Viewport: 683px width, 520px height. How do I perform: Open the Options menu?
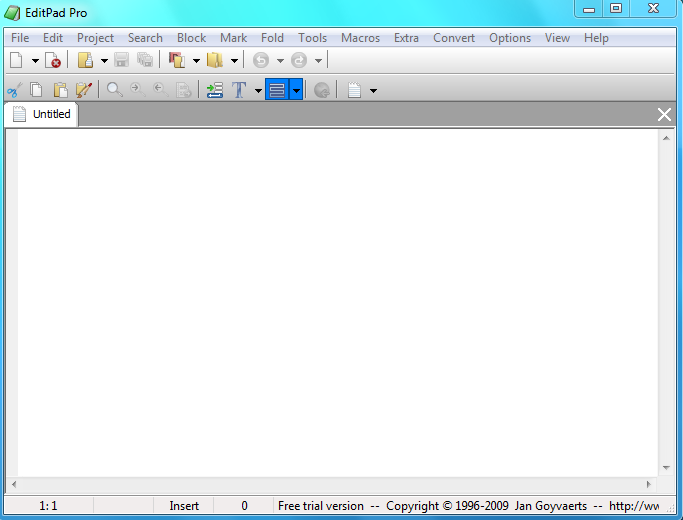click(510, 38)
